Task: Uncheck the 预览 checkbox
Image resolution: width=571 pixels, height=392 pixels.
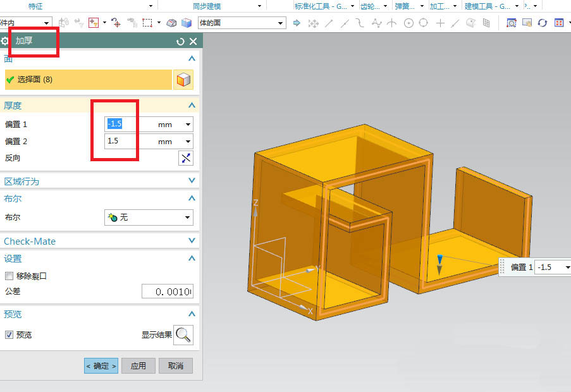Action: (9, 334)
